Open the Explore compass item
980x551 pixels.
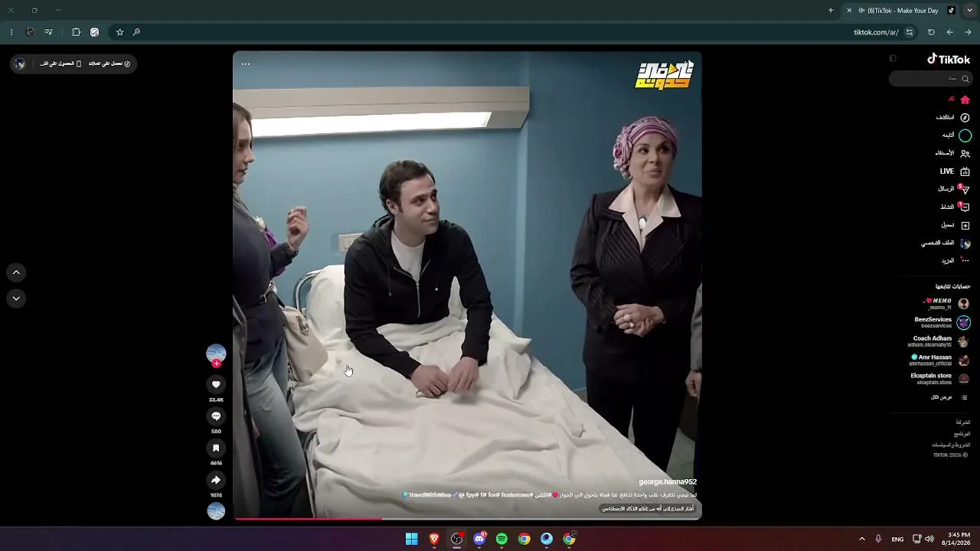point(953,118)
